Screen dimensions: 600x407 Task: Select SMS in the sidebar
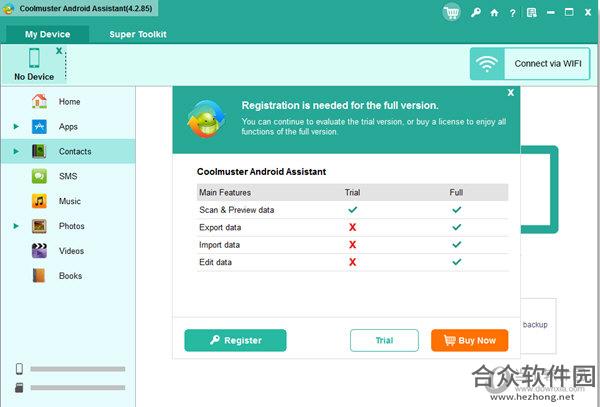(x=68, y=176)
